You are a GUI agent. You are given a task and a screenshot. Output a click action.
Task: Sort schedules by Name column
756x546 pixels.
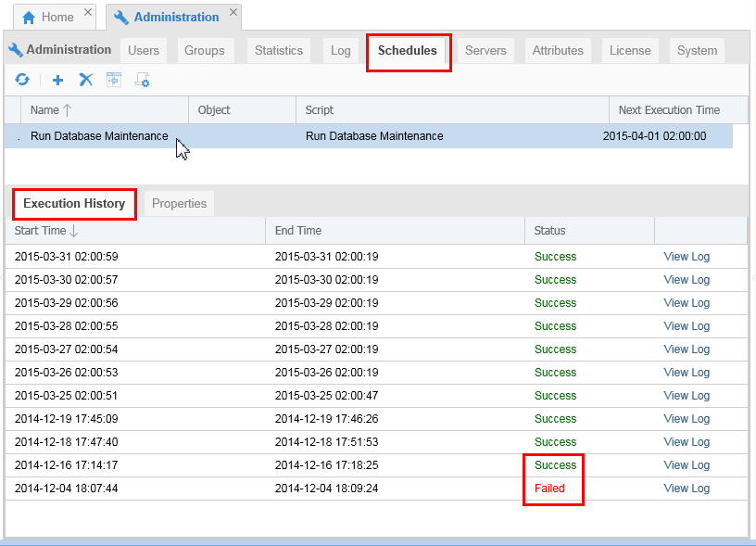click(105, 110)
